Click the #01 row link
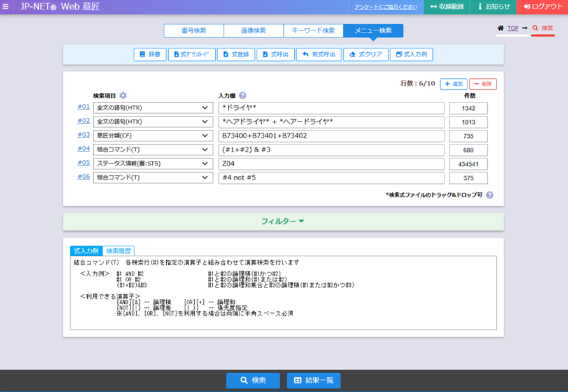Viewport: 568px width, 392px height. (x=83, y=107)
